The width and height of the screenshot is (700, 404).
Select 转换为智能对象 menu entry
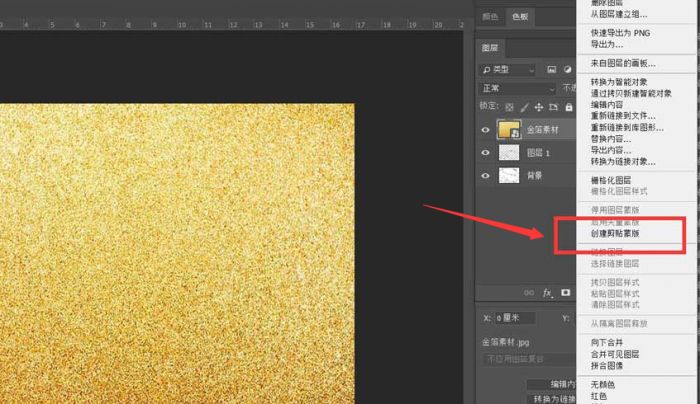pos(622,82)
